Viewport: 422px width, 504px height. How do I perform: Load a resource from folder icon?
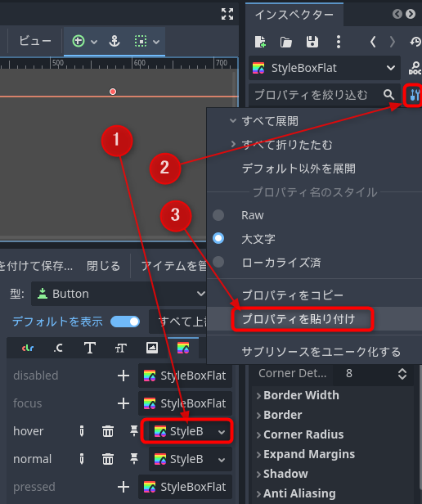pos(285,42)
